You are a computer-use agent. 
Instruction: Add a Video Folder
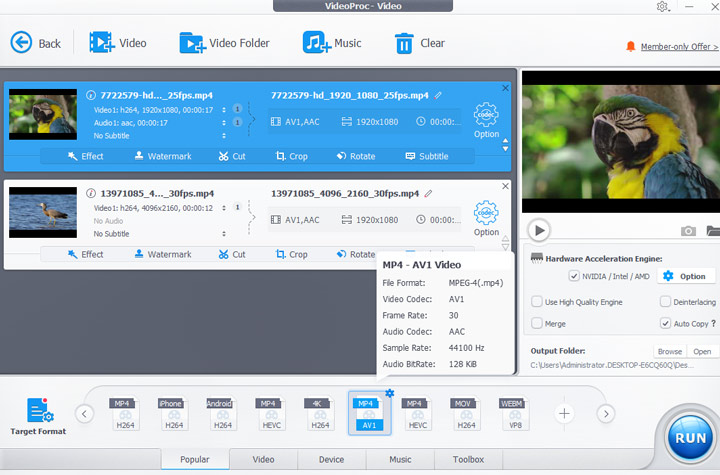point(224,43)
